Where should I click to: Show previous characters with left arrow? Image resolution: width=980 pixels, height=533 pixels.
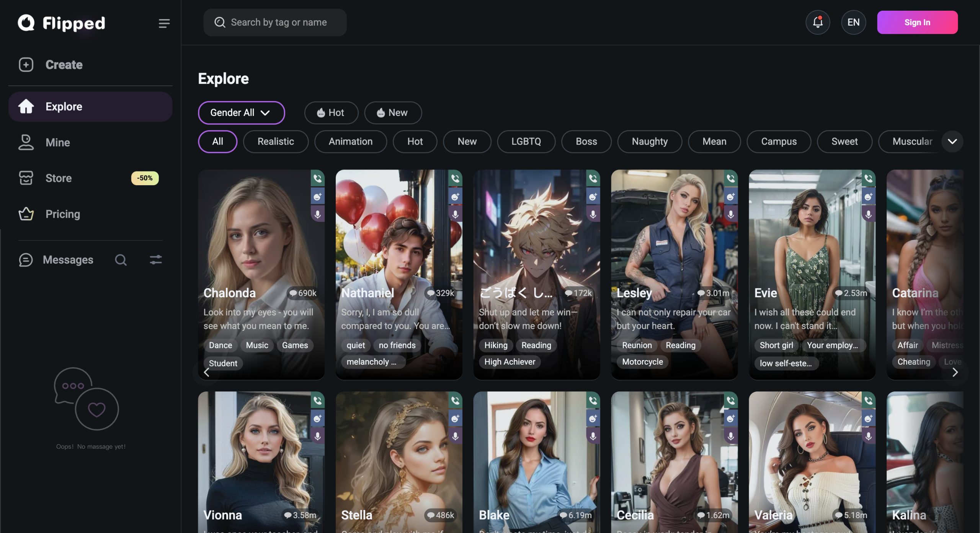[x=207, y=372]
